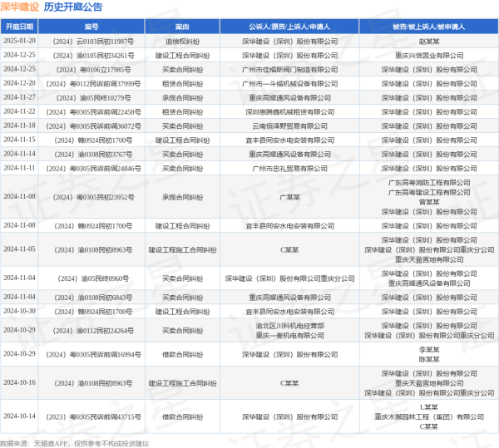
Task: Click the 深华建设 title text
Action: click(x=19, y=7)
